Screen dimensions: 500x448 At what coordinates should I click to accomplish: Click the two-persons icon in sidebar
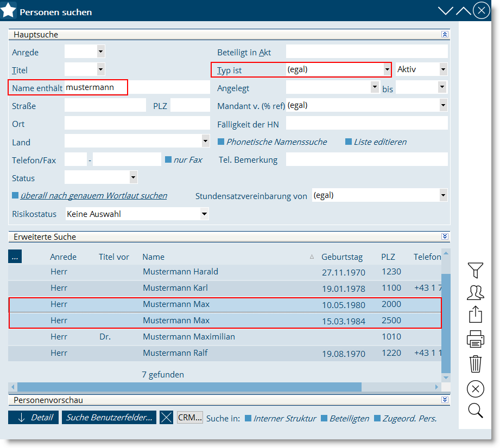(475, 292)
